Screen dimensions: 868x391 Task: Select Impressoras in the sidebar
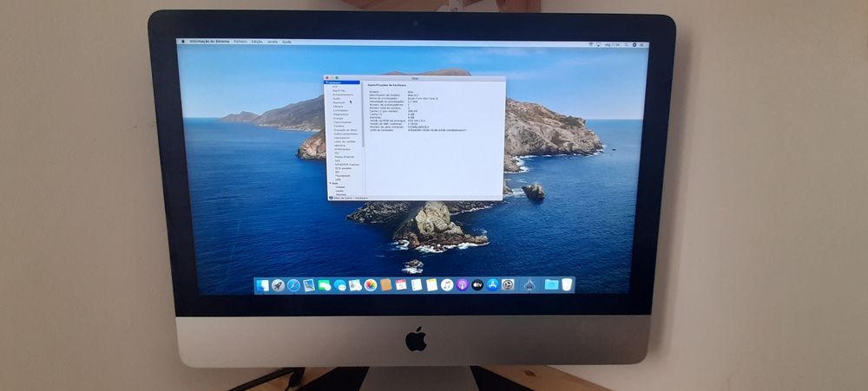342,138
